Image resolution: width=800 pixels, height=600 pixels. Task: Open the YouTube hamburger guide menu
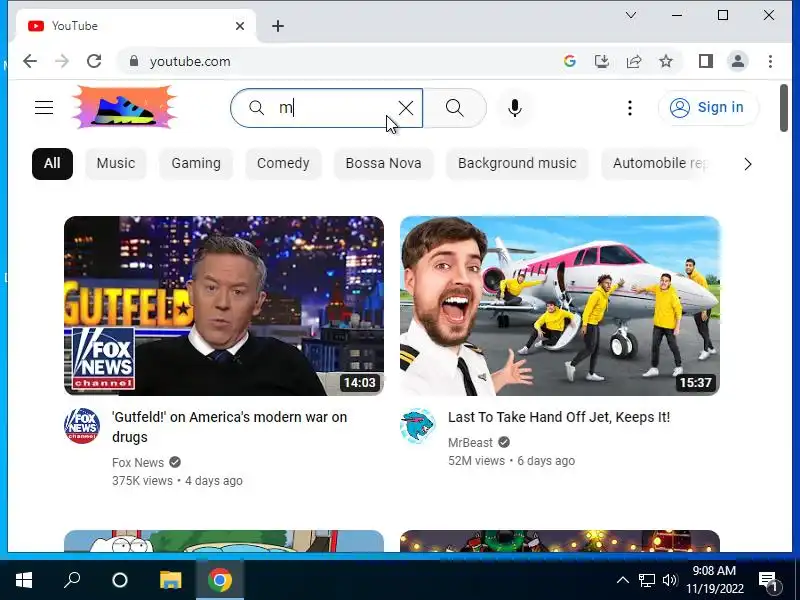(x=44, y=108)
